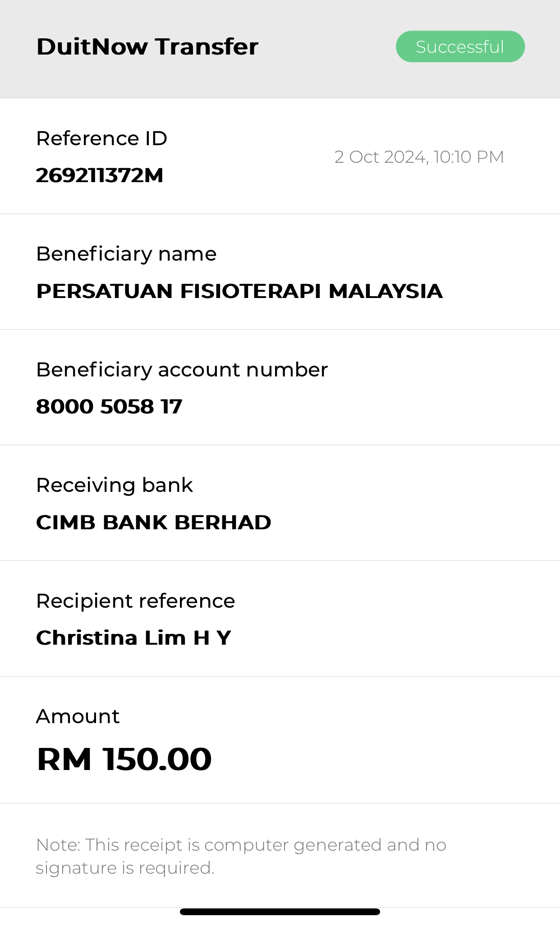The width and height of the screenshot is (560, 926).
Task: Click the date 2 Oct 2024
Action: pyautogui.click(x=381, y=157)
